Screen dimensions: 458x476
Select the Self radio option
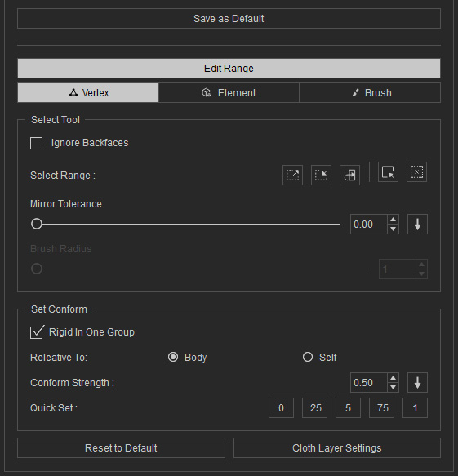tap(308, 357)
